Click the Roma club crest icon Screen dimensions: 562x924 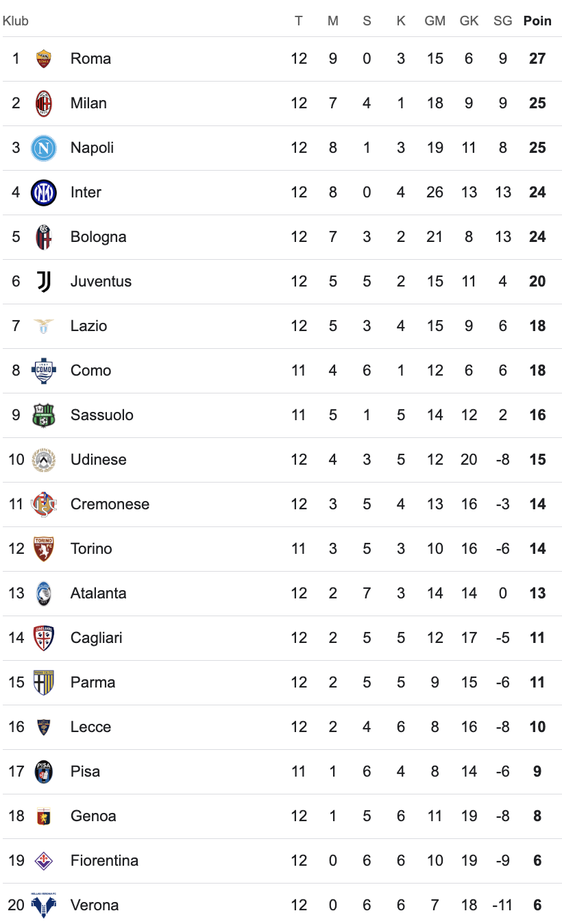click(x=44, y=59)
